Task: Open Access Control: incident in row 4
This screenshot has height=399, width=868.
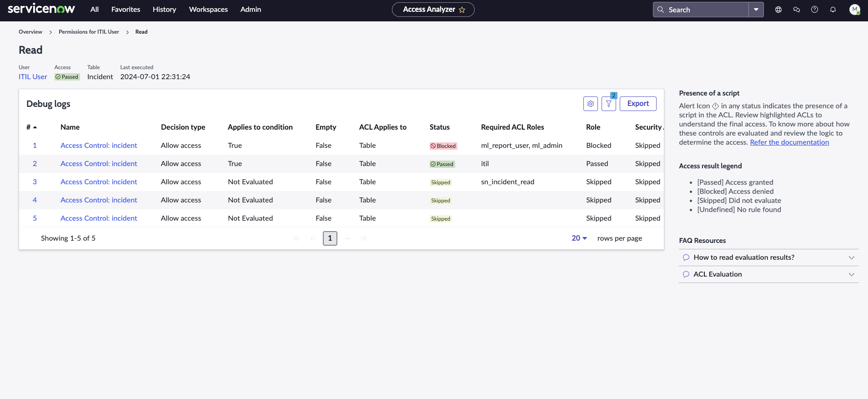Action: [99, 200]
